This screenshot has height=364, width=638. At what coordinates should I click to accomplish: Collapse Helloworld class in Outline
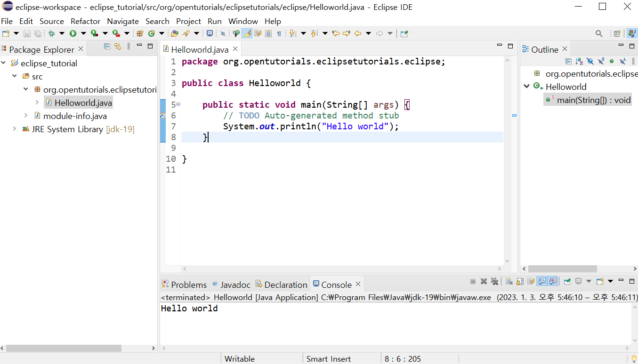point(526,87)
